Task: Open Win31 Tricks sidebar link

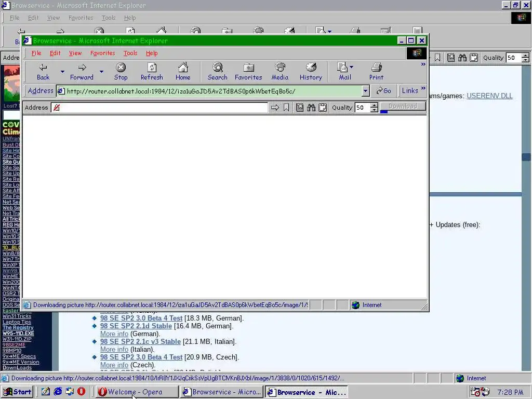Action: tap(17, 316)
